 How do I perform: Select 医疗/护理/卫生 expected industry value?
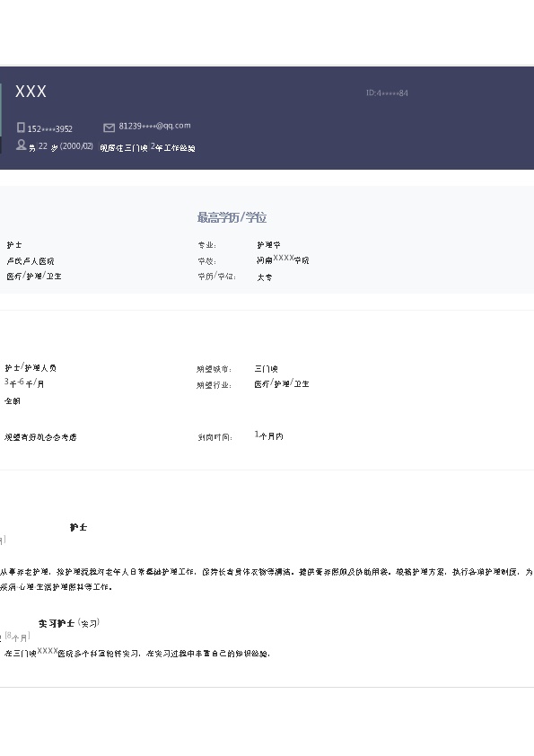[x=282, y=383]
